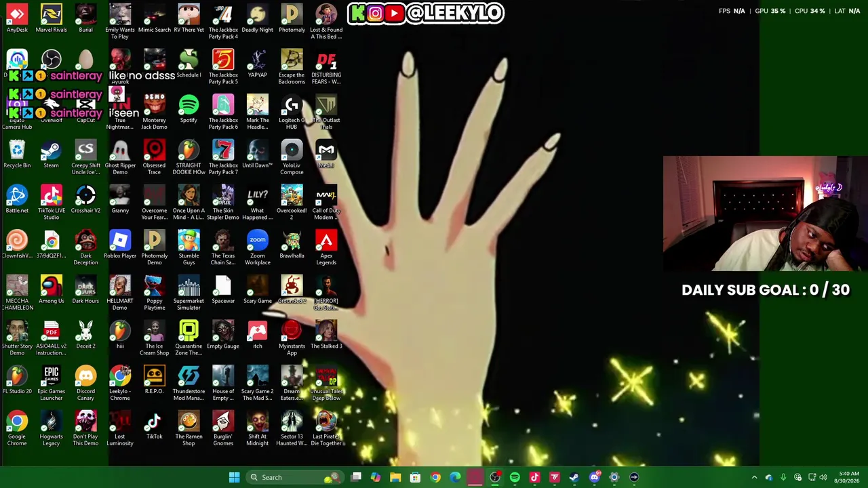Switch to OBS Studio on taskbar
Viewport: 868px width, 488px height.
tap(495, 477)
